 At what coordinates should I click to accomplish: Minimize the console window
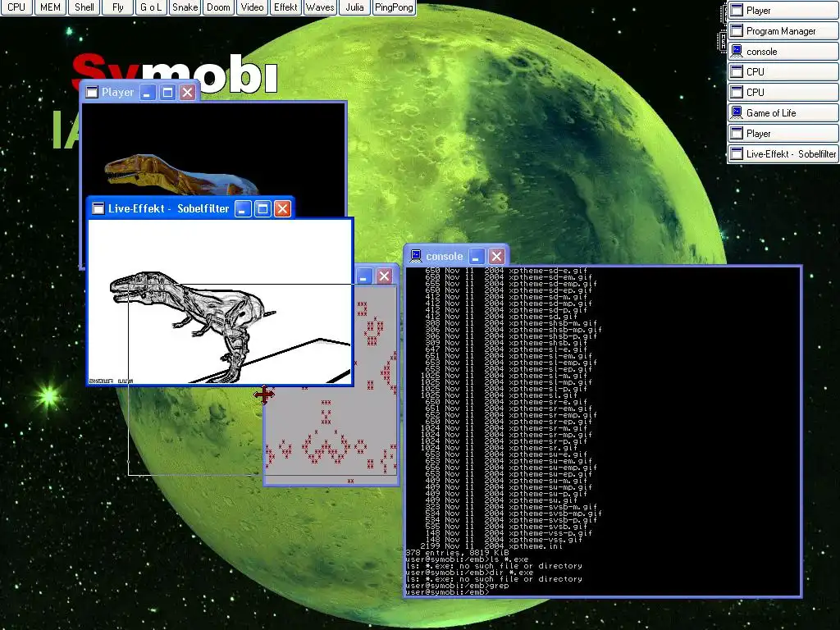(477, 256)
